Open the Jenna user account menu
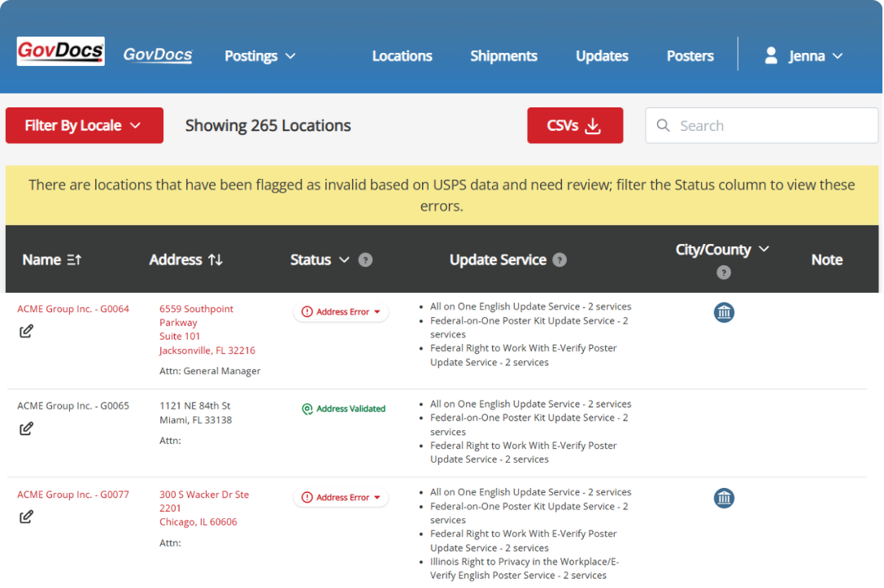Viewport: 884px width, 588px height. [x=803, y=56]
